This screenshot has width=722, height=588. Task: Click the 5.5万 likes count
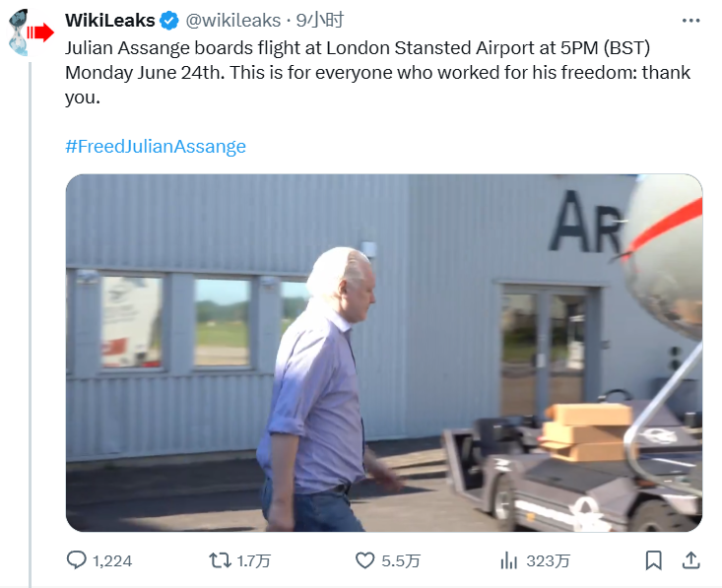[401, 560]
